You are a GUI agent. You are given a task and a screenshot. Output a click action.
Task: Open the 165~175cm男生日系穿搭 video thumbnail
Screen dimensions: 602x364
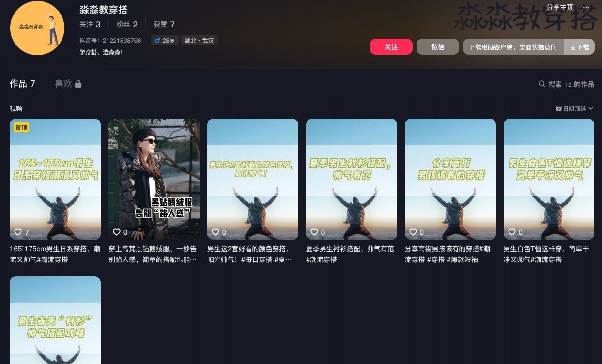click(x=55, y=179)
